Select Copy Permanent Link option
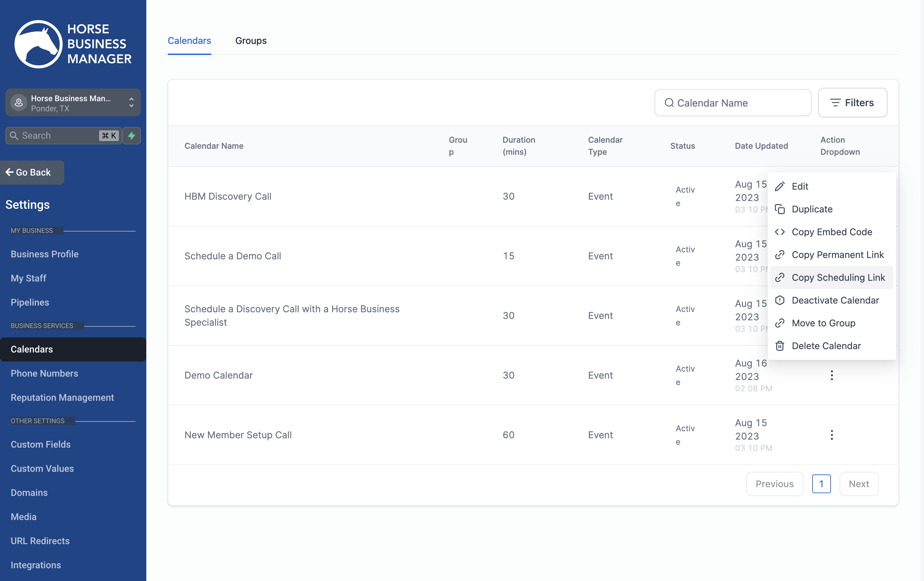Screen dimensions: 924x581 832,255
